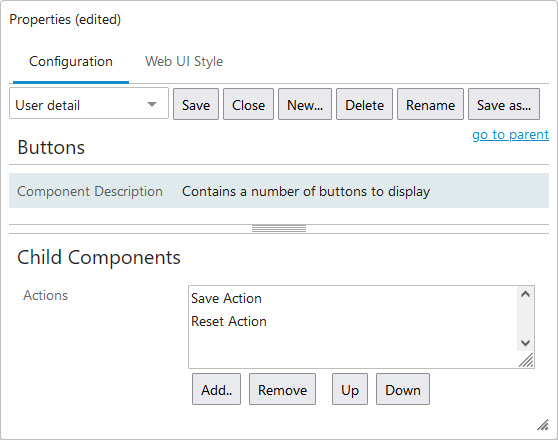Remove the selected action

(282, 389)
